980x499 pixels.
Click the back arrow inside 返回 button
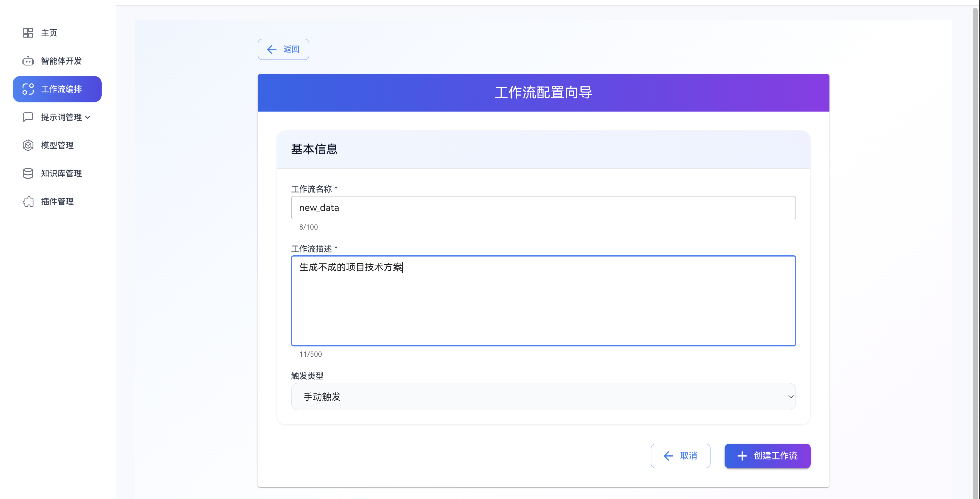tap(271, 49)
